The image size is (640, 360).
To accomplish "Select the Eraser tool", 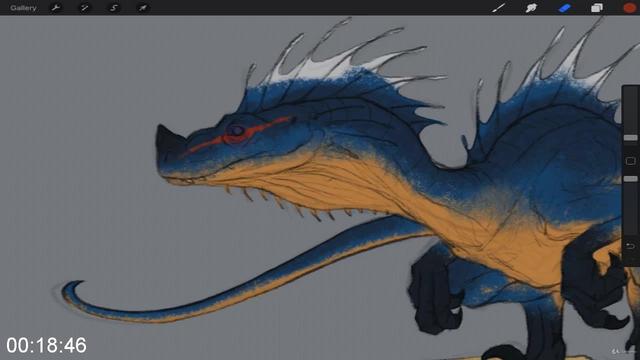I will click(x=564, y=7).
